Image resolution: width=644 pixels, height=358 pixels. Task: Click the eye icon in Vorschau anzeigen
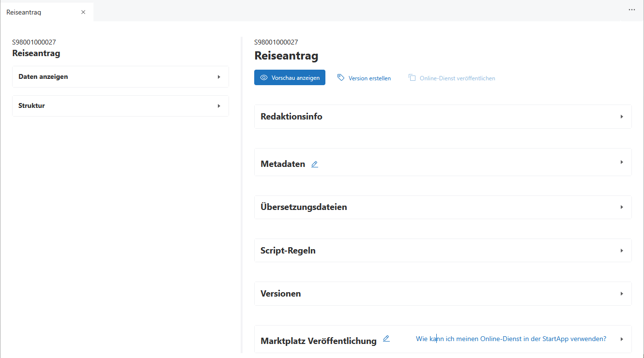[x=264, y=77]
